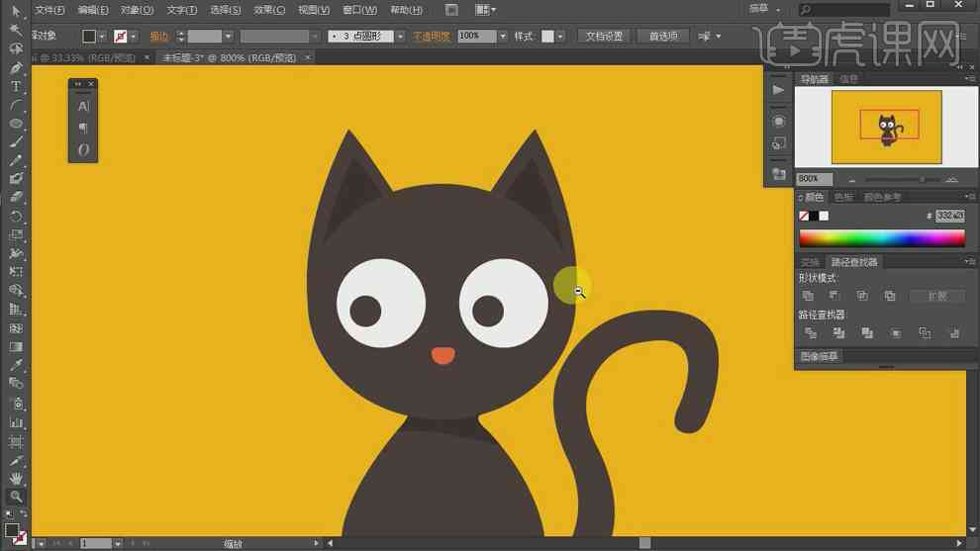Select the Blend tool
This screenshot has width=980, height=551.
tap(16, 384)
